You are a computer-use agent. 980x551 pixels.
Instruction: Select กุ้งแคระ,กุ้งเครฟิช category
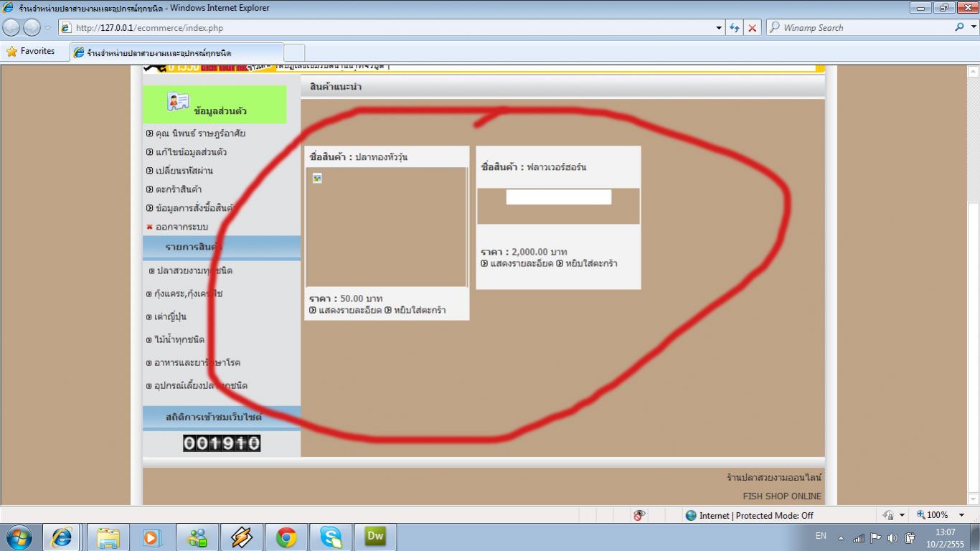(189, 293)
